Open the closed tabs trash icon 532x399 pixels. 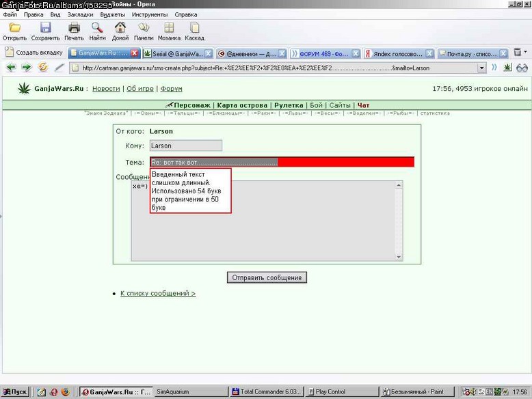[x=518, y=52]
